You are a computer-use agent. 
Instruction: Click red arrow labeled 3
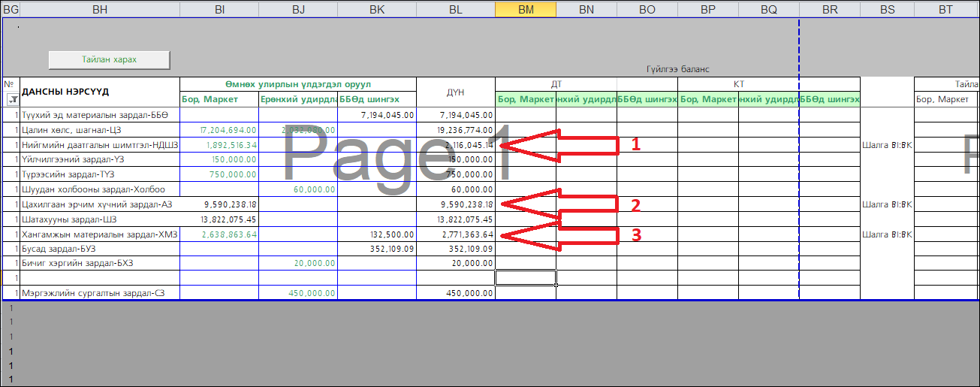click(559, 234)
